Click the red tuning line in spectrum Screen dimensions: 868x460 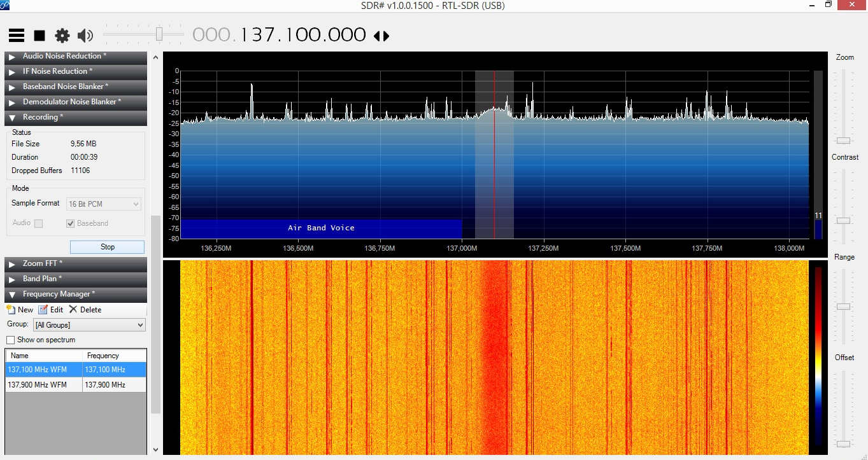pos(494,155)
